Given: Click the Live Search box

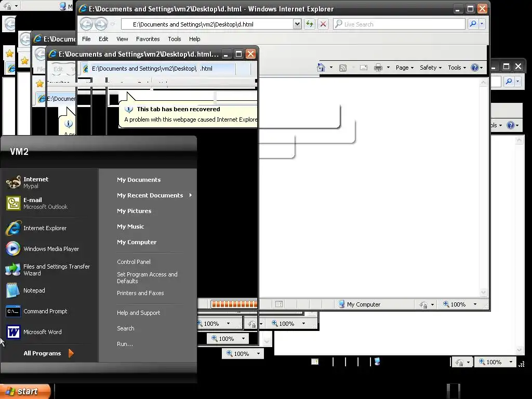Looking at the screenshot, I should 399,24.
